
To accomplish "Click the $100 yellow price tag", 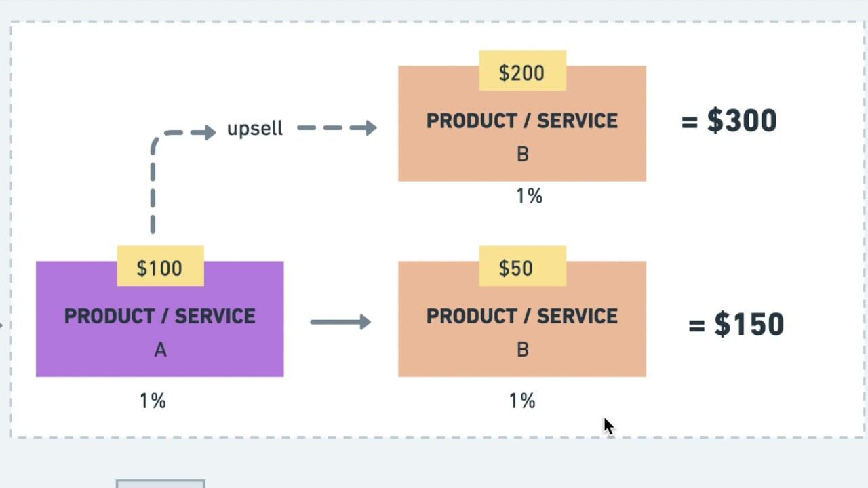I will [160, 266].
